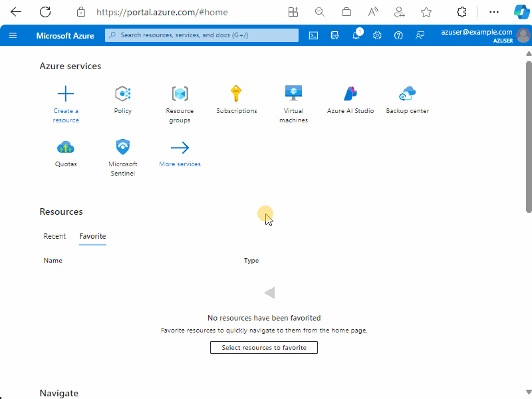The width and height of the screenshot is (532, 399).
Task: Open the notifications bell
Action: [x=356, y=35]
